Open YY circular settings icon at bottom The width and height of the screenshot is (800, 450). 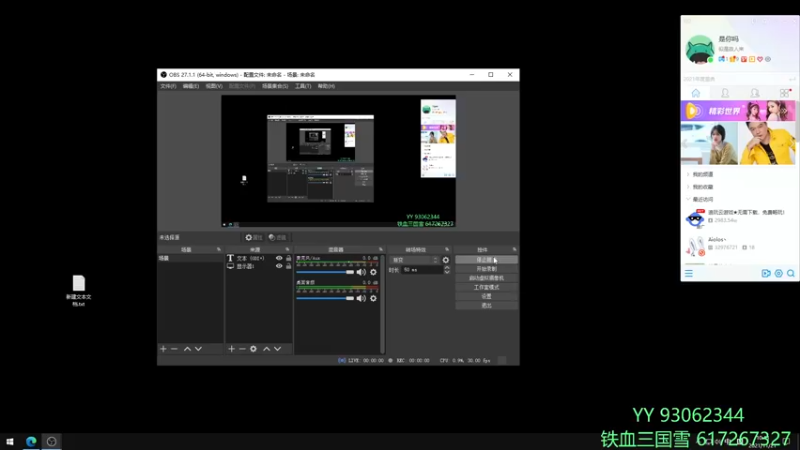click(779, 274)
